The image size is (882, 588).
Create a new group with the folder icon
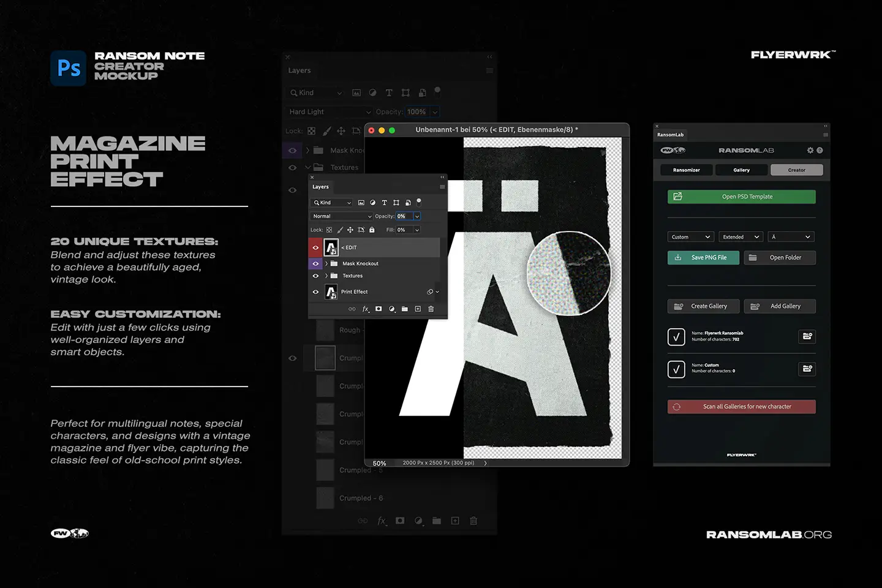[405, 309]
